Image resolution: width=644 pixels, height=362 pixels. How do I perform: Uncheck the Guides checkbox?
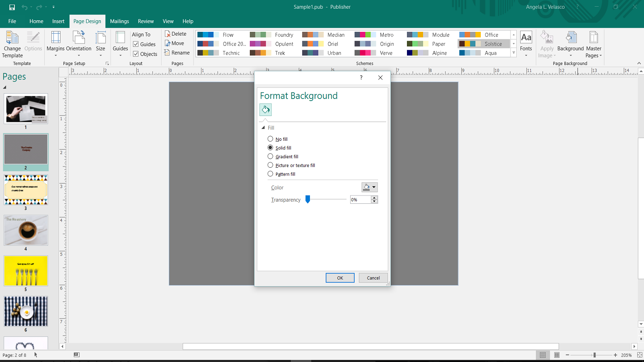(136, 44)
